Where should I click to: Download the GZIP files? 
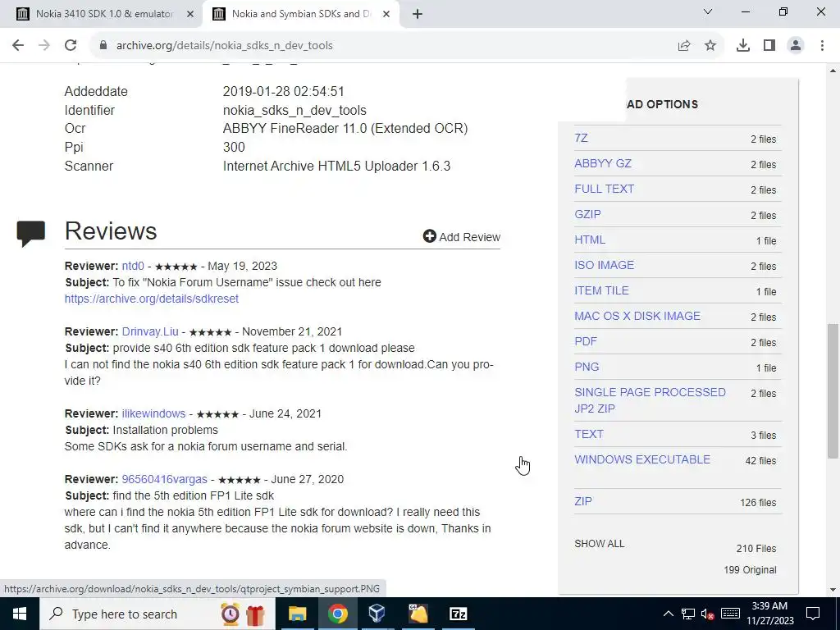pyautogui.click(x=587, y=214)
